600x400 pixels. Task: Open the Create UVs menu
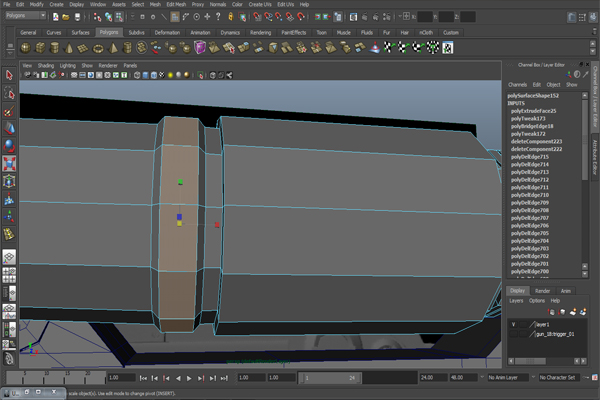[x=260, y=4]
